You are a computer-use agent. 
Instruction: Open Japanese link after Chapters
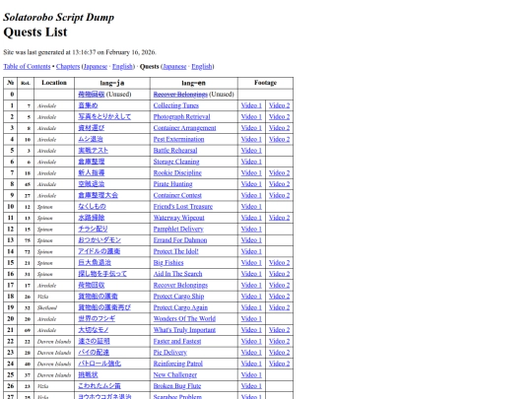click(96, 67)
